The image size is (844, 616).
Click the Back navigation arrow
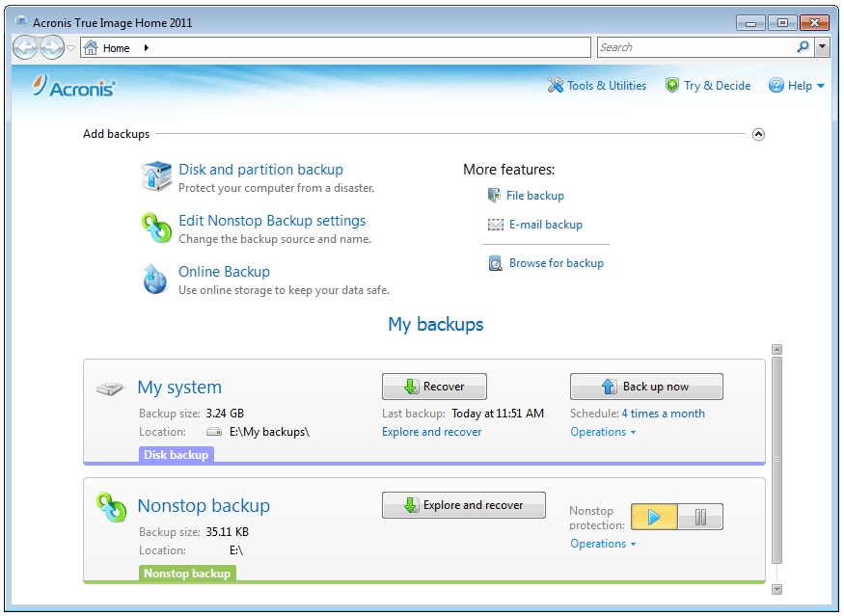(25, 48)
